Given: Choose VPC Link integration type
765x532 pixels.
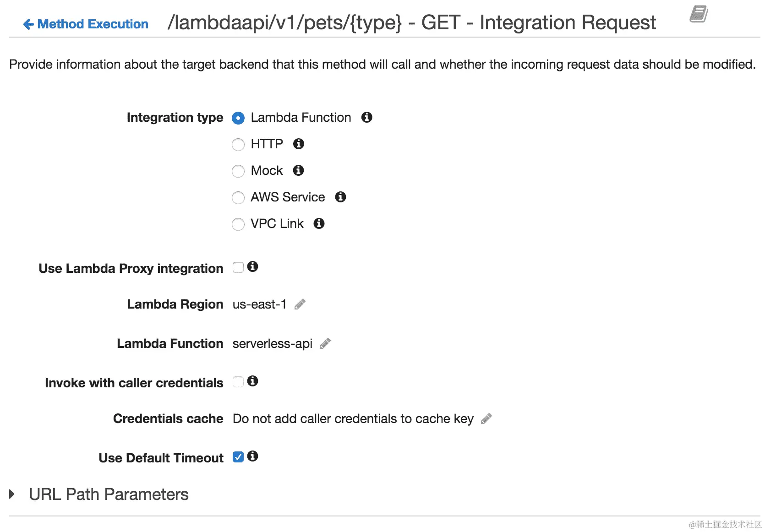Looking at the screenshot, I should 238,224.
